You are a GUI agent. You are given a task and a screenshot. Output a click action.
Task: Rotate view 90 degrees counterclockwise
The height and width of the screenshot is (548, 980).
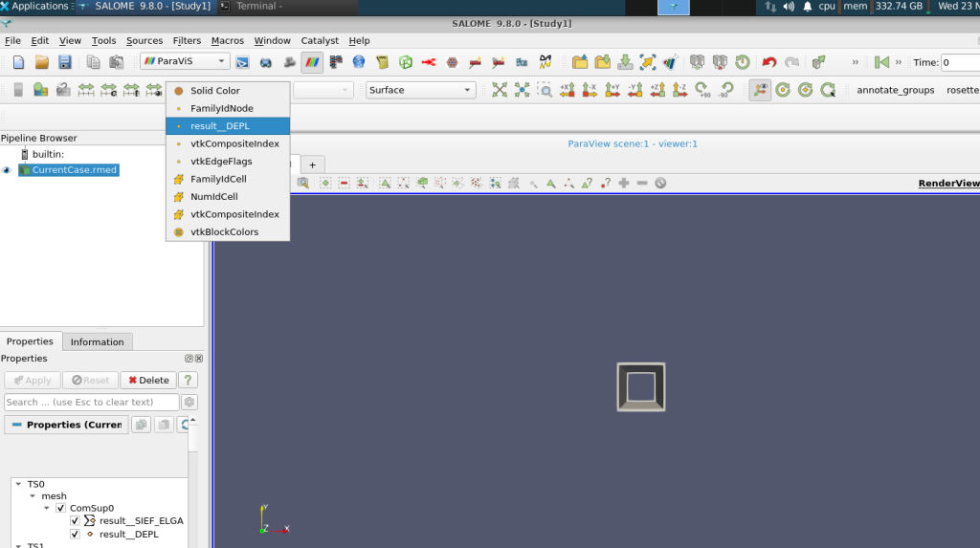tap(725, 90)
